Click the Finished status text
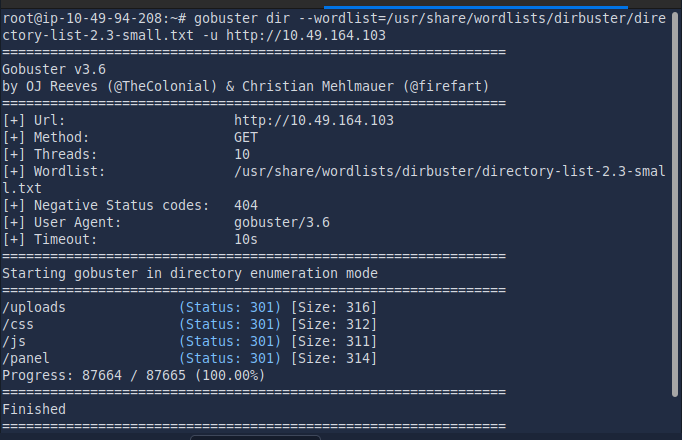This screenshot has height=440, width=682. click(x=35, y=409)
